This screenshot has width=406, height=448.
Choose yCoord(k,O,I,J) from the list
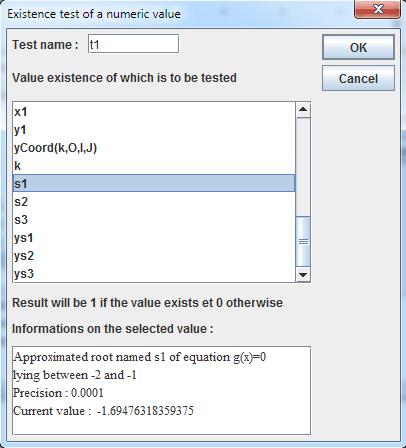(154, 148)
